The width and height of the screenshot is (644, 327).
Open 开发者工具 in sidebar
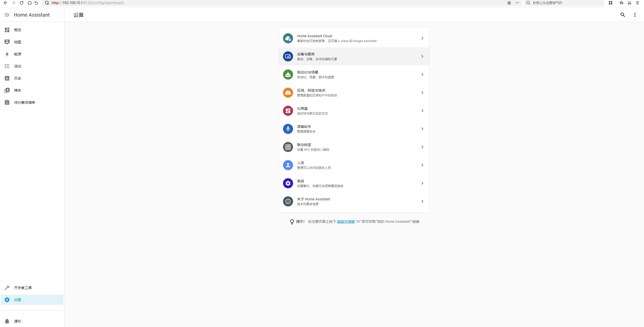click(23, 288)
